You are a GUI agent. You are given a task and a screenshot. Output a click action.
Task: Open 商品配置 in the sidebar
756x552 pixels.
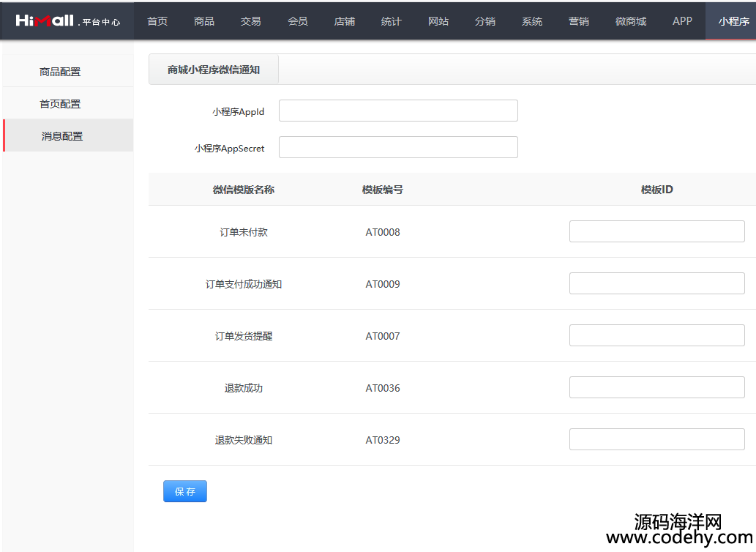61,72
